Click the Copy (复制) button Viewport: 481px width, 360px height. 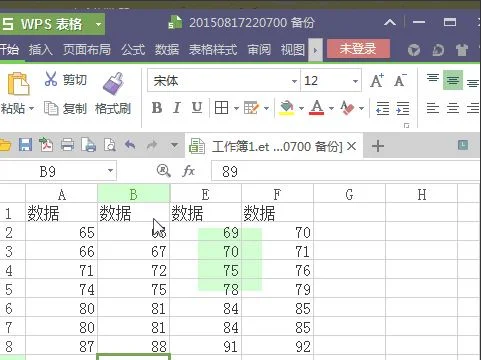65,108
